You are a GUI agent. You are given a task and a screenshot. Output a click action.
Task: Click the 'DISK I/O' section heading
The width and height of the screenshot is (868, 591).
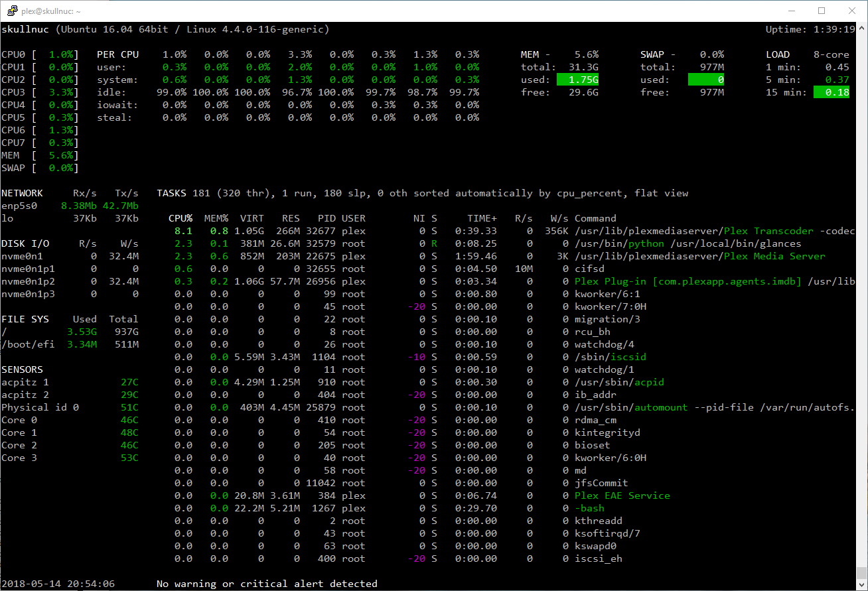[x=25, y=243]
